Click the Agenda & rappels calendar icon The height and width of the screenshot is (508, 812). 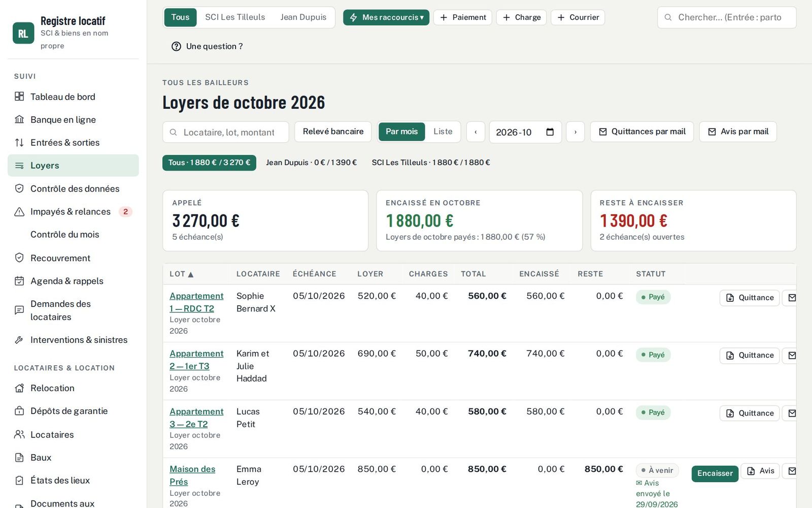point(19,281)
